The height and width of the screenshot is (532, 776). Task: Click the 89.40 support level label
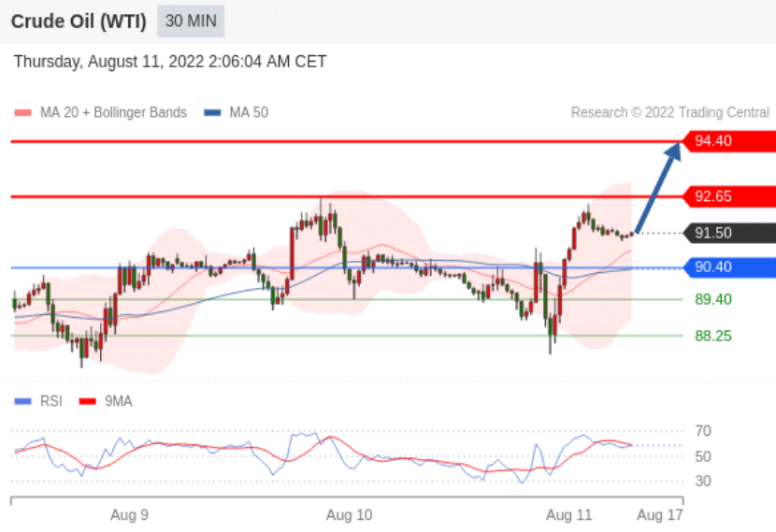[713, 299]
